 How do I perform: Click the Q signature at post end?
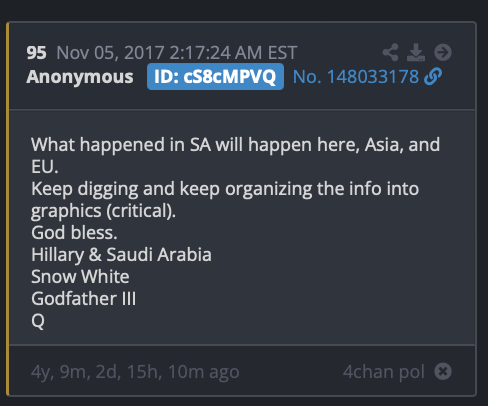38,321
